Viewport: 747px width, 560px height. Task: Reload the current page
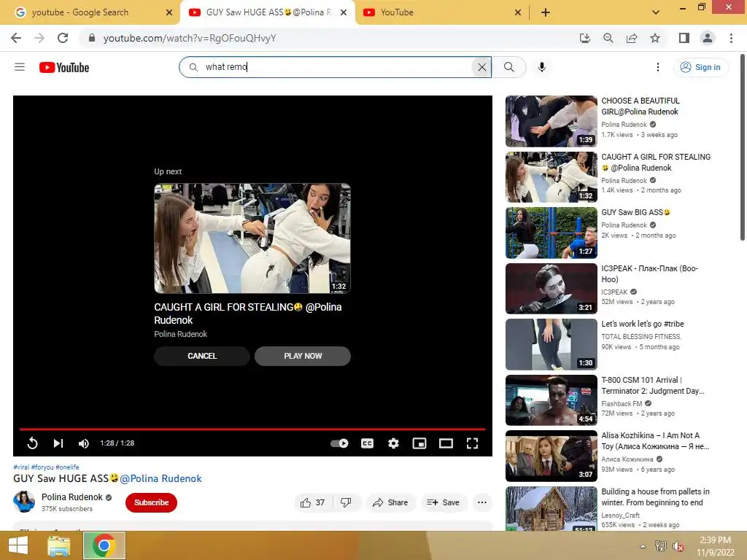(63, 38)
